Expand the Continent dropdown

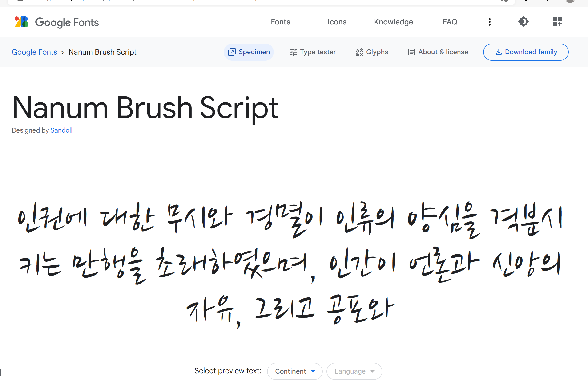[x=295, y=371]
